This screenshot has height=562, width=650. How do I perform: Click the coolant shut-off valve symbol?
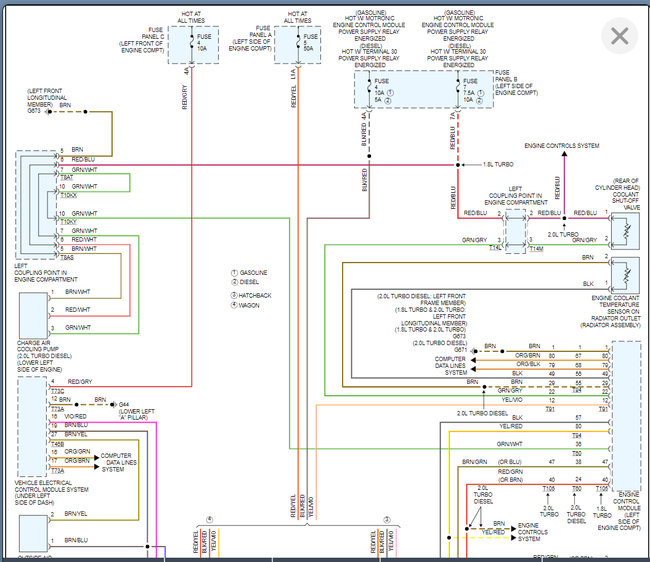coord(625,231)
